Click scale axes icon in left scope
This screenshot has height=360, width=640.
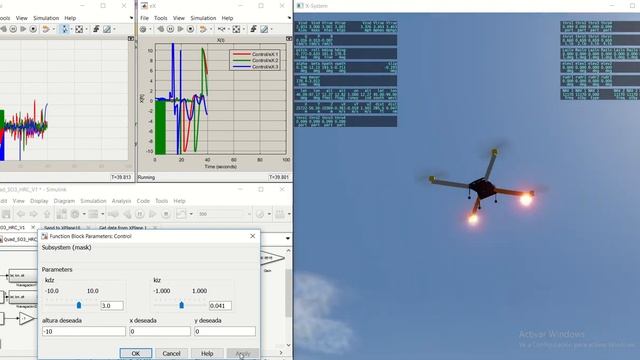coord(79,29)
